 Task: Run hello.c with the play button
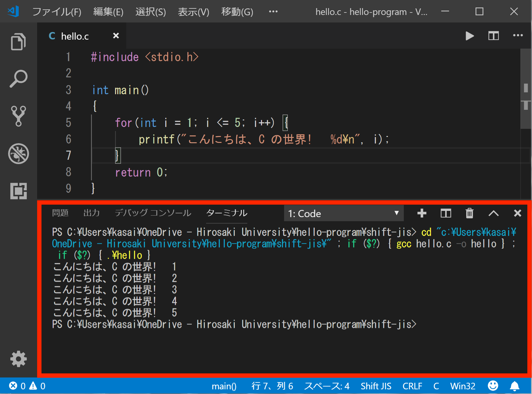[x=470, y=36]
